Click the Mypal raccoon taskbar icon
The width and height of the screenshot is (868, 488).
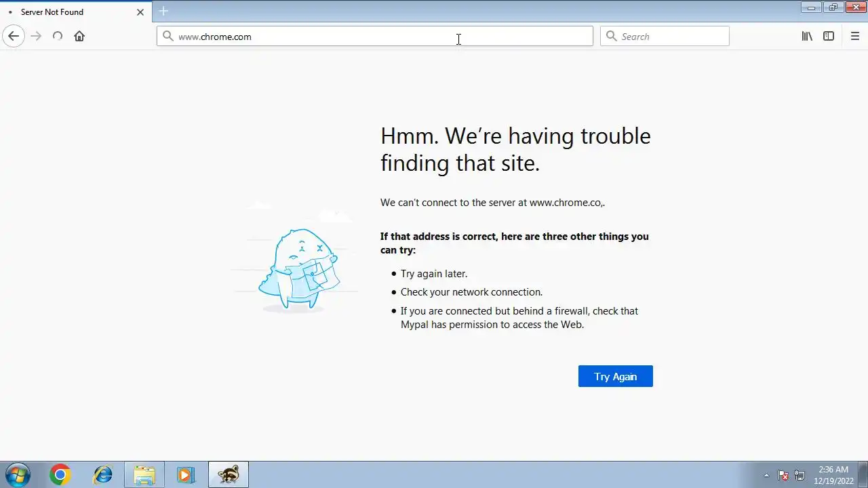[229, 475]
